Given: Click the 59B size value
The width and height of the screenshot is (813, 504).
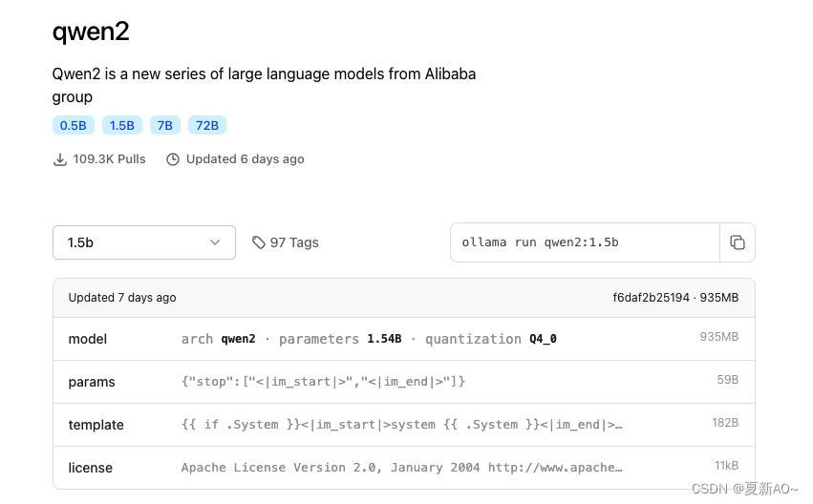Looking at the screenshot, I should pos(727,380).
